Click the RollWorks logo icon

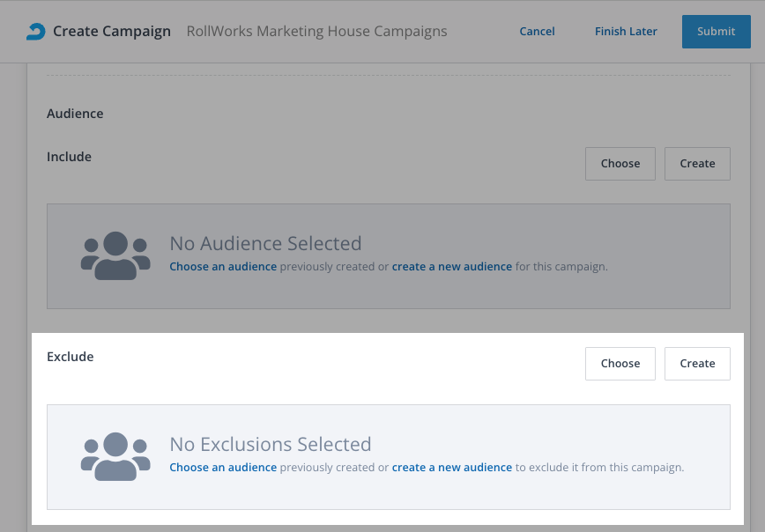click(34, 32)
